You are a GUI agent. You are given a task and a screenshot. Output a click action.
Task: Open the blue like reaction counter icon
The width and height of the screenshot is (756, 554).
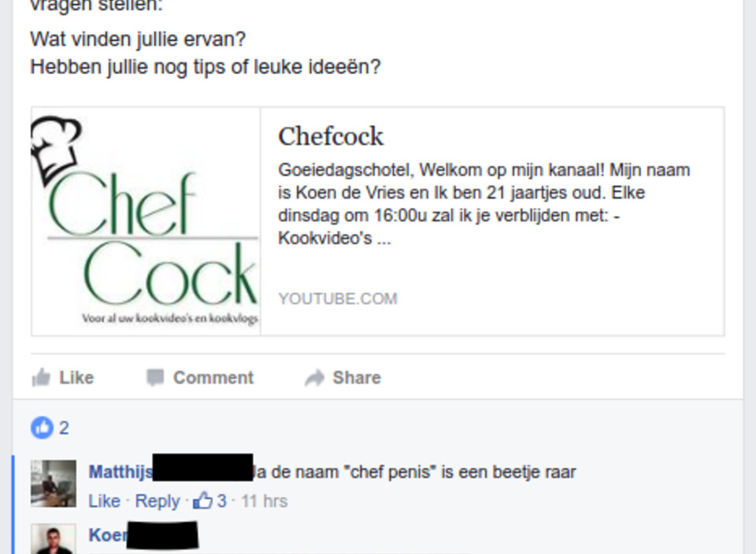point(42,428)
